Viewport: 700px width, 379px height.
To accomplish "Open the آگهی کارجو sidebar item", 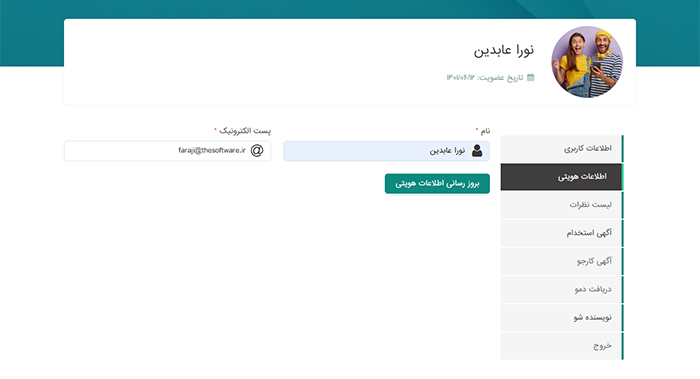I will pyautogui.click(x=562, y=261).
